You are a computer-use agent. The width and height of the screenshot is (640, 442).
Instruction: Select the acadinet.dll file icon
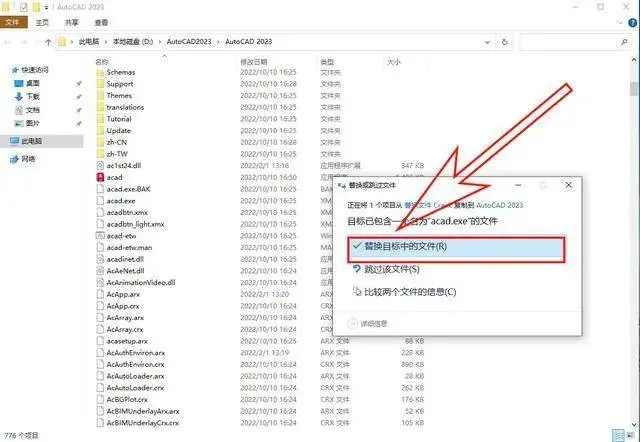point(100,259)
